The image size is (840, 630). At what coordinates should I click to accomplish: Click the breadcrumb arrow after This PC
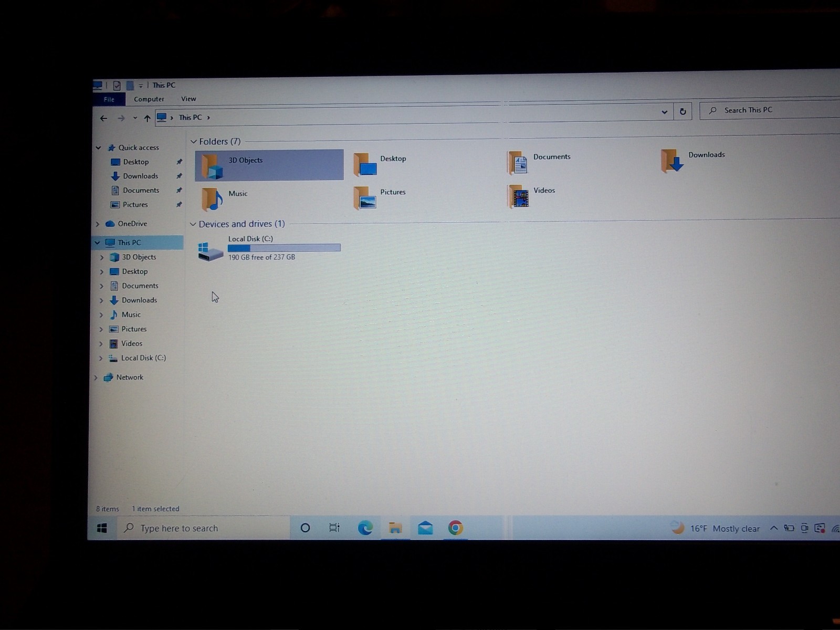pyautogui.click(x=208, y=118)
